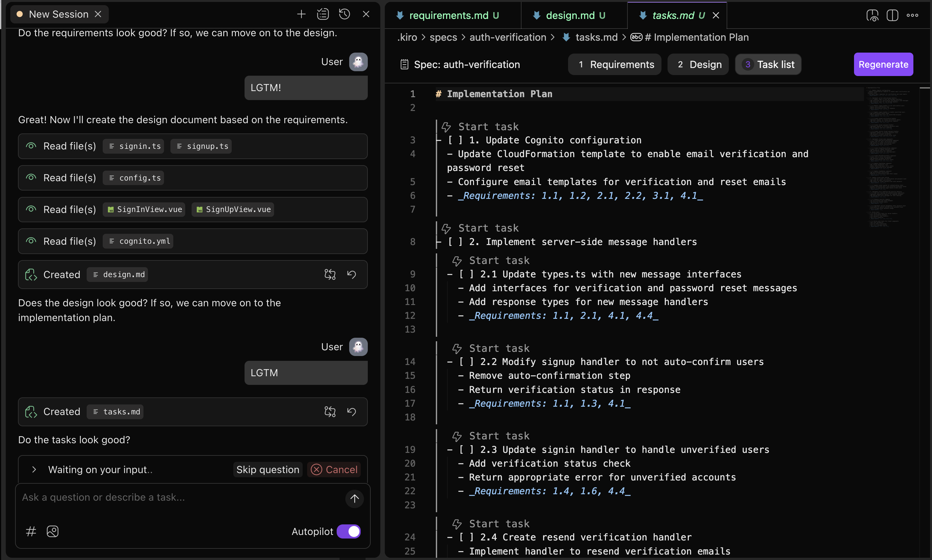Toggle the split editor layout icon
Image resolution: width=932 pixels, height=560 pixels.
coord(892,15)
